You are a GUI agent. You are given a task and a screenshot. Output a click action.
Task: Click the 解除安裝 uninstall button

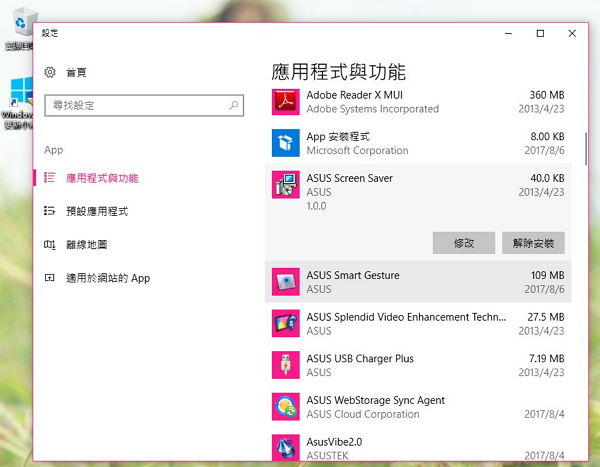533,243
